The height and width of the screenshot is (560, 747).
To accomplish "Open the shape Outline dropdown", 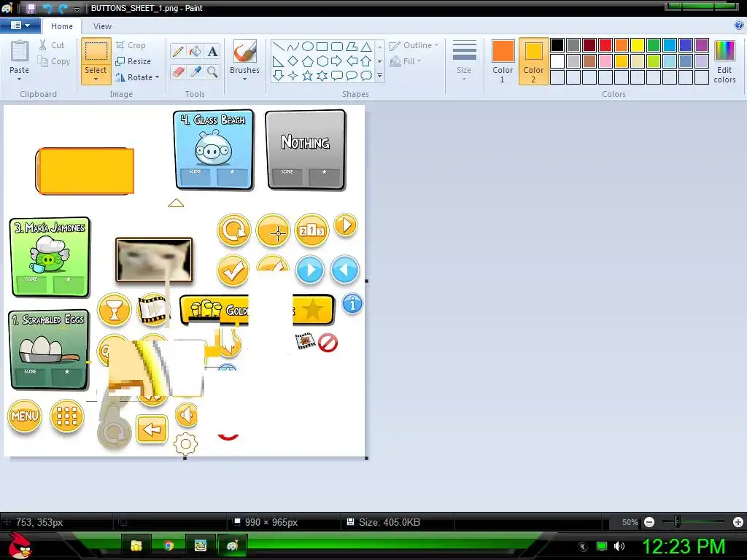I will pos(414,45).
